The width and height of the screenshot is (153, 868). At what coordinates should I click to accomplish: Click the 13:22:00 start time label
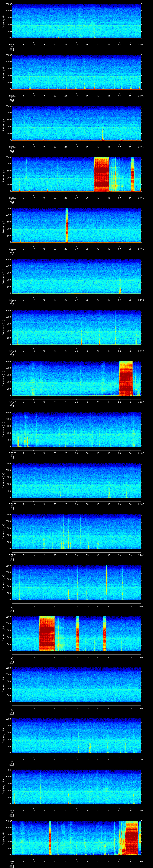pyautogui.click(x=12, y=44)
